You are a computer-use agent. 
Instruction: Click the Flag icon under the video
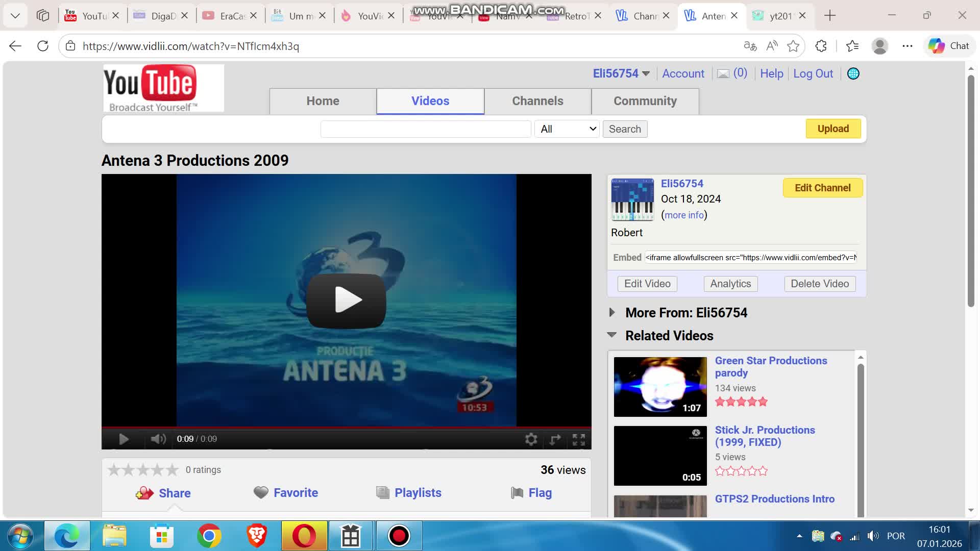point(517,493)
